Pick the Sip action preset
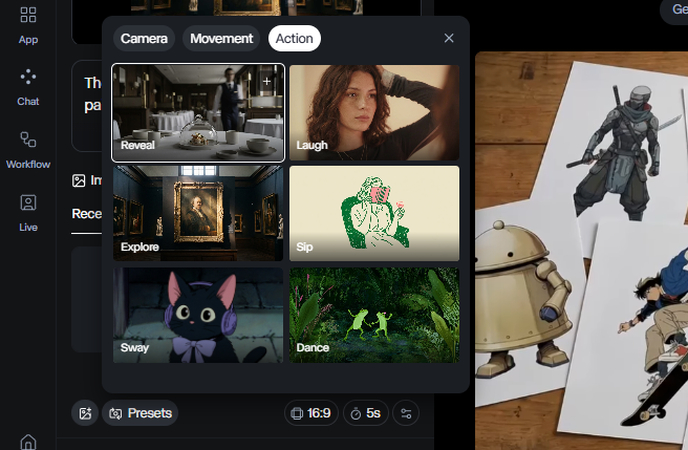Image resolution: width=688 pixels, height=450 pixels. click(374, 213)
